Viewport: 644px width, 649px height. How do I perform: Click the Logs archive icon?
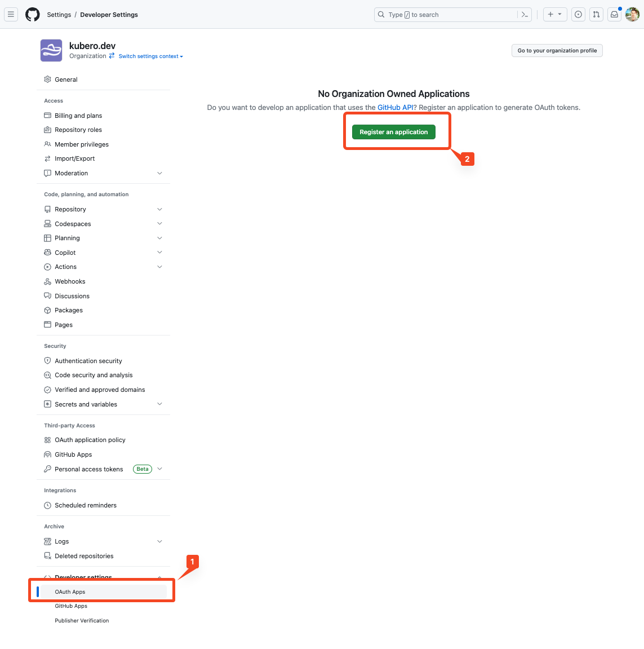[47, 541]
